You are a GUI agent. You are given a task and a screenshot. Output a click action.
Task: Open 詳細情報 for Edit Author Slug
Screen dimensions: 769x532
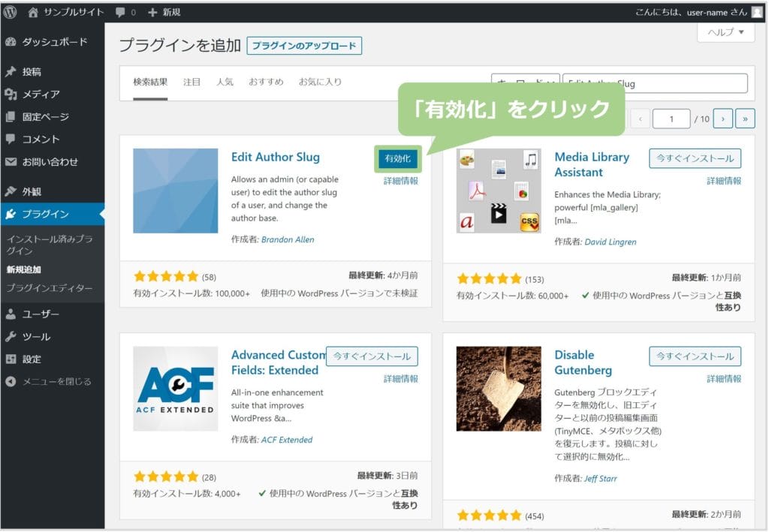click(401, 182)
